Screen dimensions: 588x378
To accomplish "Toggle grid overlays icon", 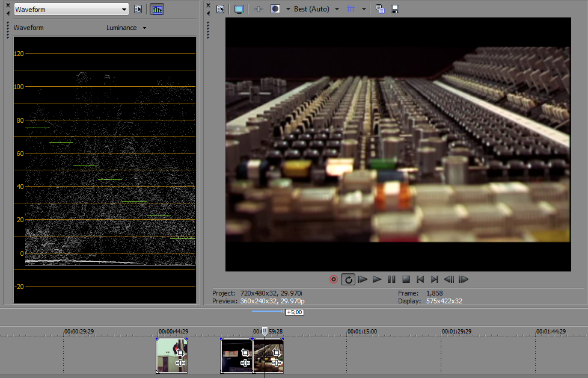I will [351, 9].
